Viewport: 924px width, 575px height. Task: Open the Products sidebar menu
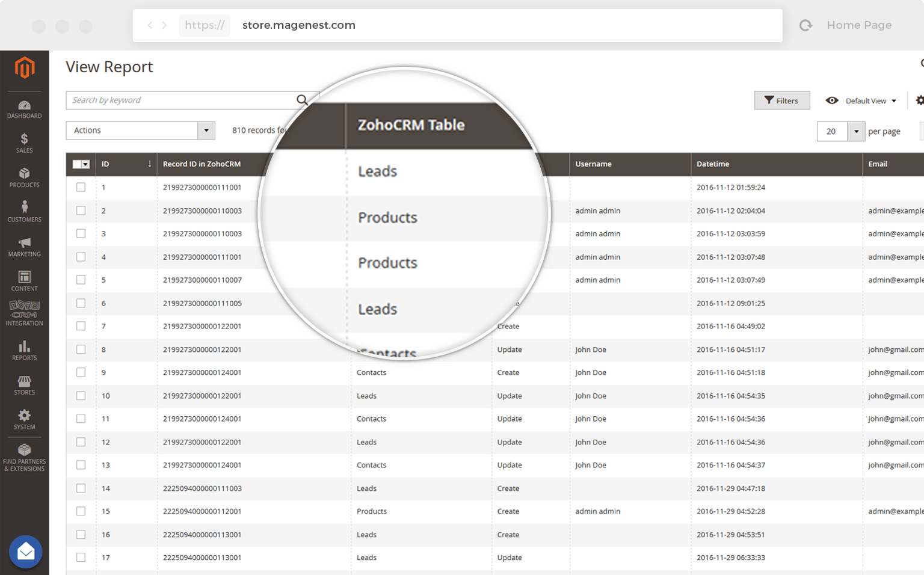click(x=25, y=178)
